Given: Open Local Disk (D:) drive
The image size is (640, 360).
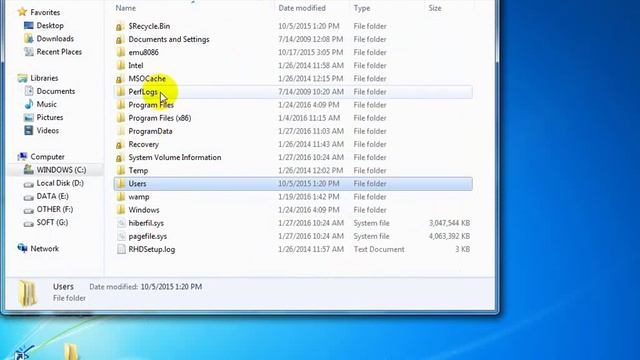Looking at the screenshot, I should coord(60,183).
